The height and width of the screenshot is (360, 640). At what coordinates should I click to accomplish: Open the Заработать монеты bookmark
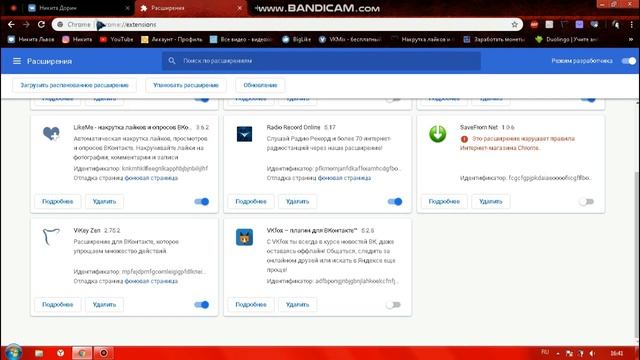494,39
